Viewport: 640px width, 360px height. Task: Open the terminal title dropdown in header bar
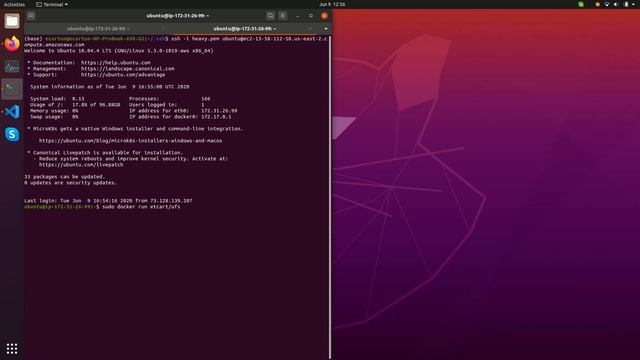pyautogui.click(x=178, y=16)
